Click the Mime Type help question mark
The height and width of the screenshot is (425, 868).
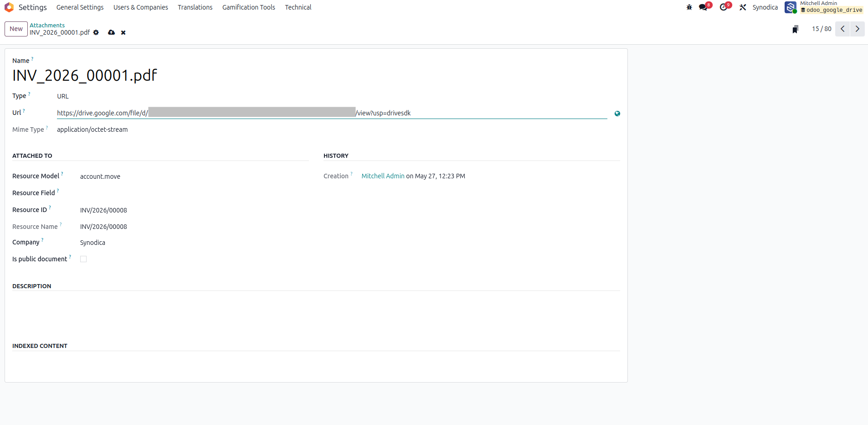pos(47,127)
